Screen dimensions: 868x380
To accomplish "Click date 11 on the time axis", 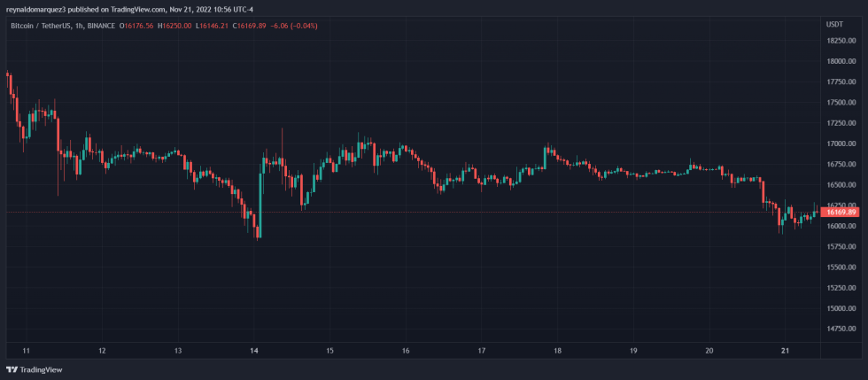I will click(x=26, y=351).
